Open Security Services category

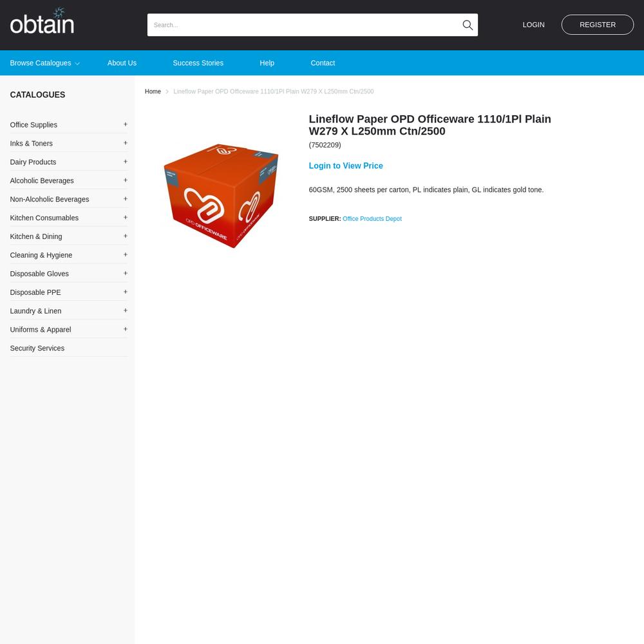(37, 348)
